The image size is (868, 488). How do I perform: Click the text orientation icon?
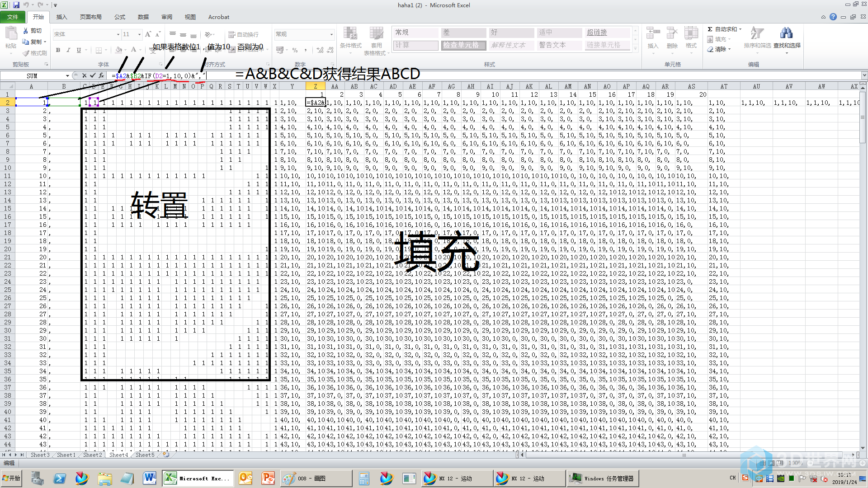[208, 34]
